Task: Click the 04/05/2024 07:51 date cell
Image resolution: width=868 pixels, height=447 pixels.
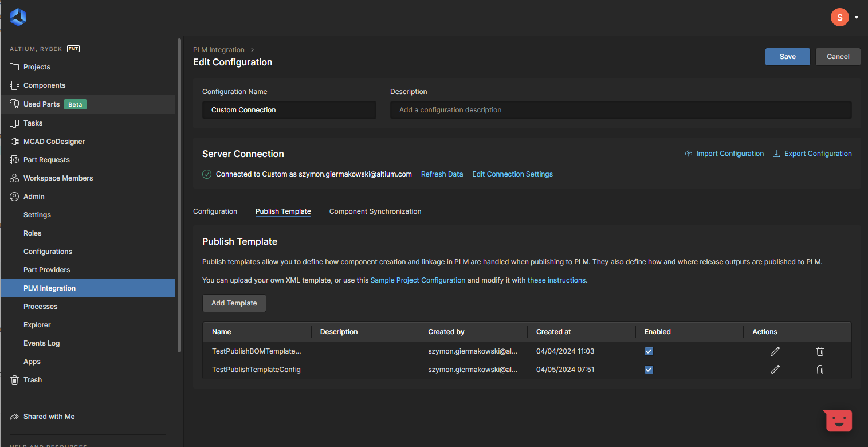Action: click(565, 370)
